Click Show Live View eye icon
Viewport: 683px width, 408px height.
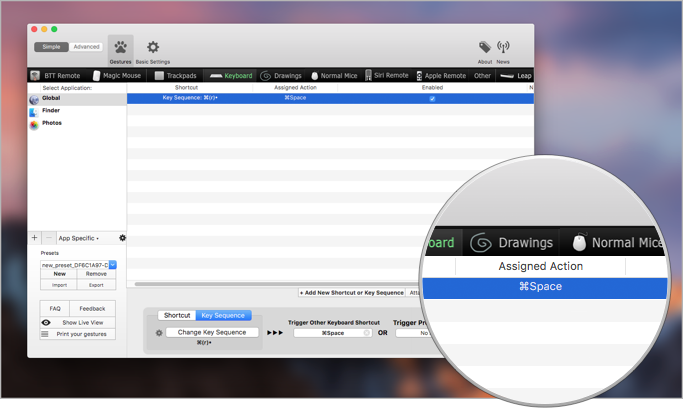point(46,323)
